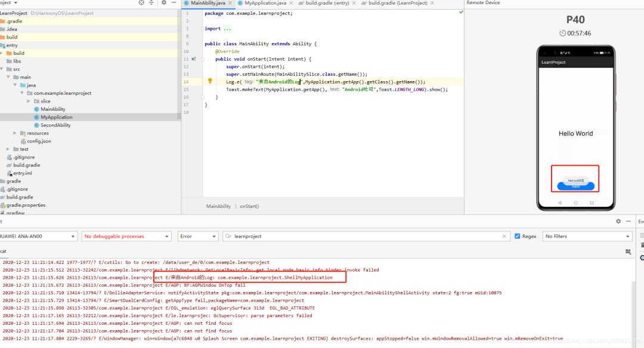Close the MyApplication.java tab

tap(291, 3)
